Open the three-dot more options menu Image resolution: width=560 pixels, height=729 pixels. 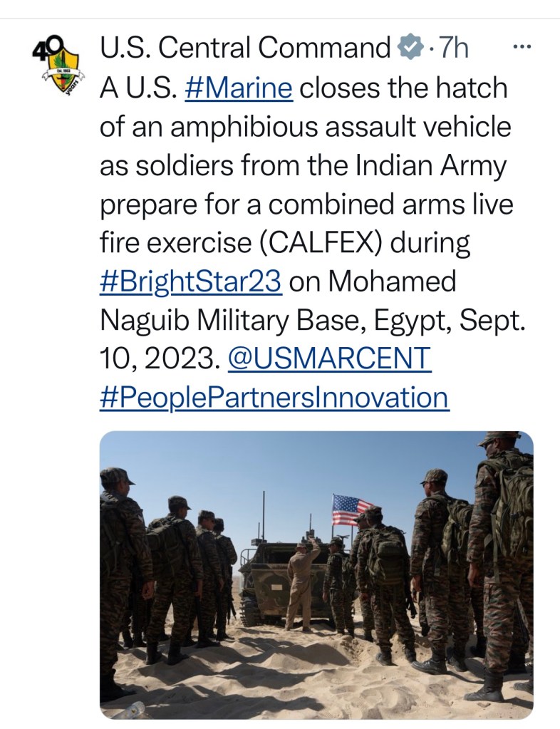(x=522, y=48)
